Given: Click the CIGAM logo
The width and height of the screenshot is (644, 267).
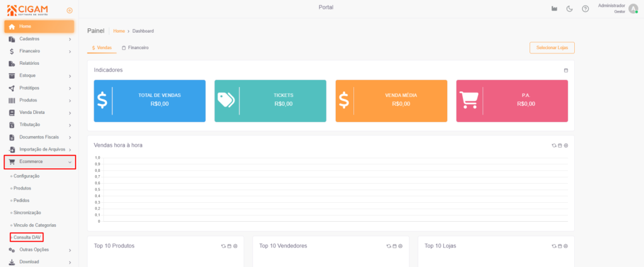Looking at the screenshot, I should pos(28,10).
